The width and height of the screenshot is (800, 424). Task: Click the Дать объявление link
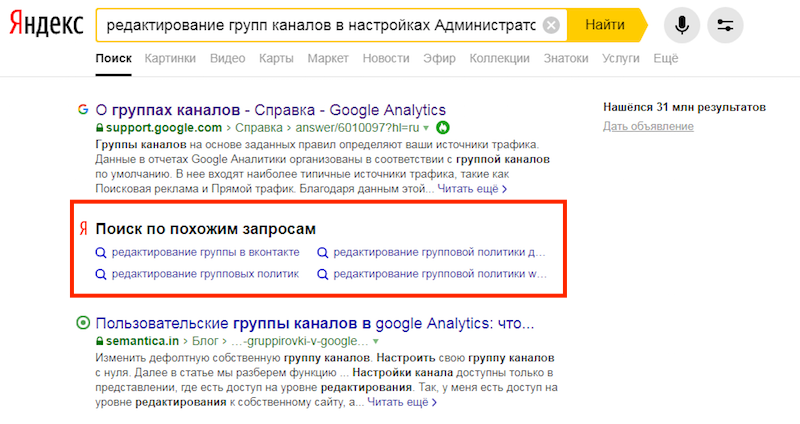click(648, 126)
